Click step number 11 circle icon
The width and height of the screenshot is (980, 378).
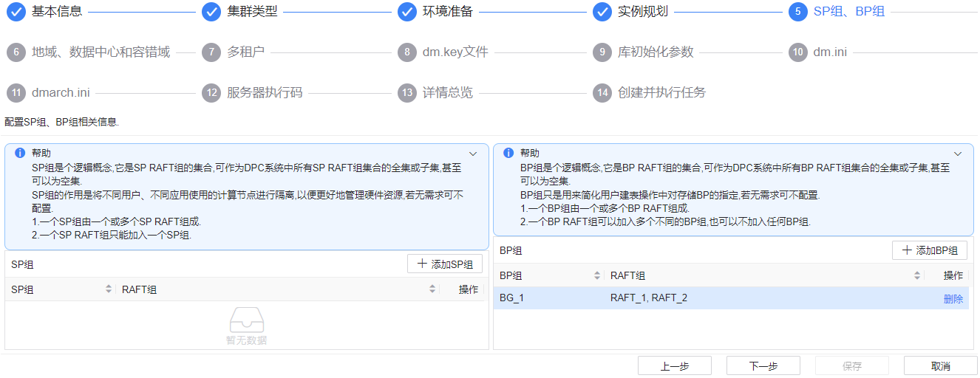click(16, 93)
